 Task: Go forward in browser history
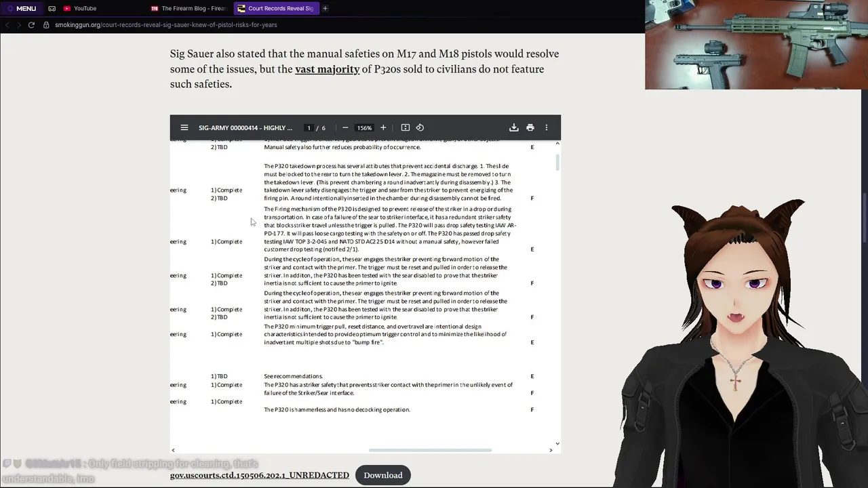(18, 24)
